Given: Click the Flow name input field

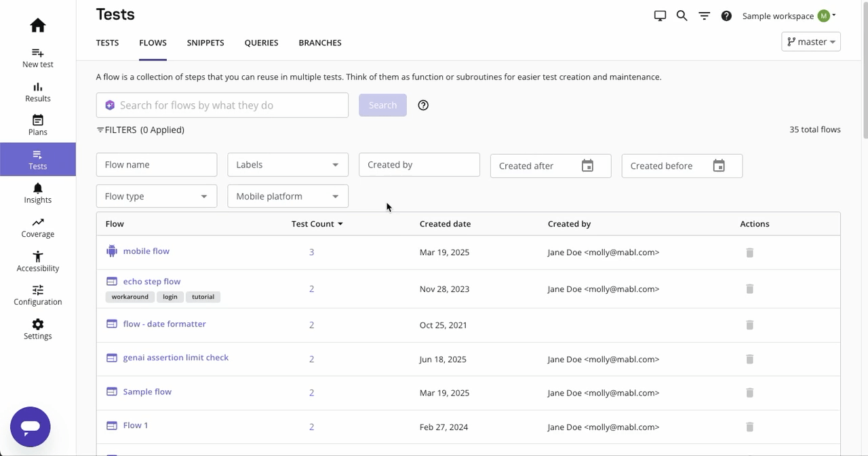Looking at the screenshot, I should [156, 165].
